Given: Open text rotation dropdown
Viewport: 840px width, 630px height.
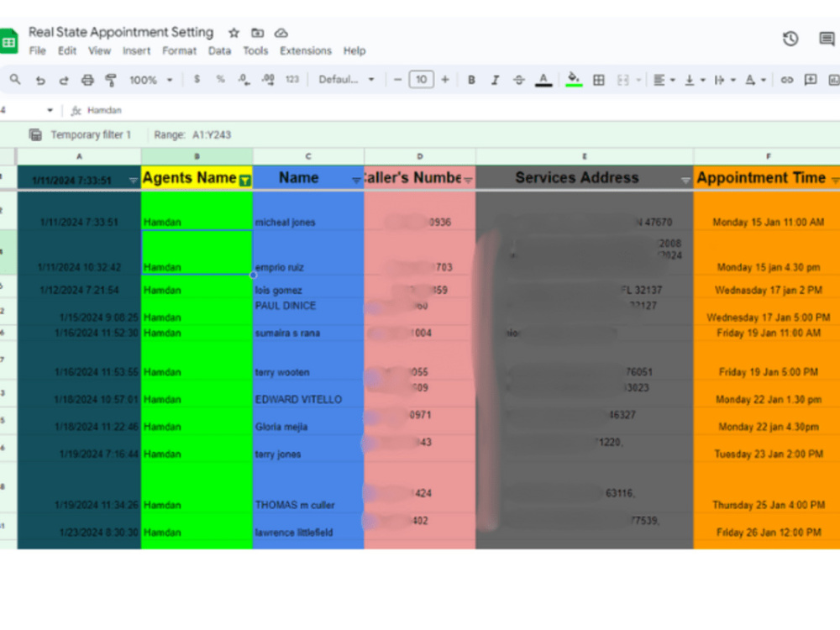Looking at the screenshot, I should pyautogui.click(x=755, y=80).
